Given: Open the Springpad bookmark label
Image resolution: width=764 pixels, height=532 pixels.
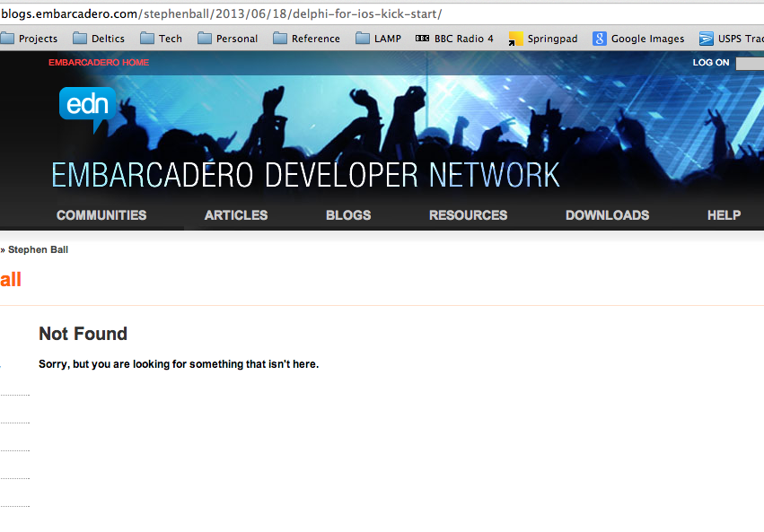Looking at the screenshot, I should [x=552, y=39].
